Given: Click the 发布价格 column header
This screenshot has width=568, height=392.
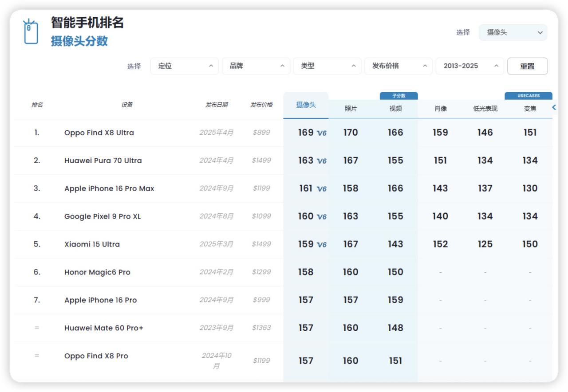Looking at the screenshot, I should pyautogui.click(x=261, y=105).
